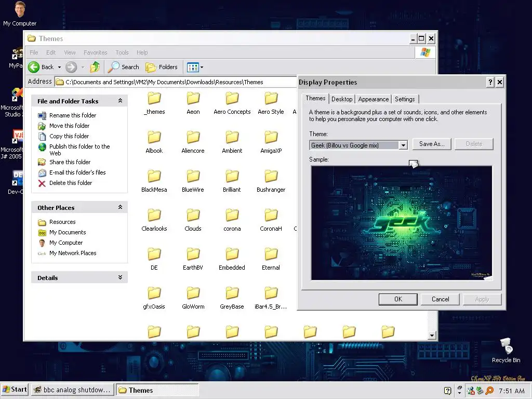
Task: Switch to the Appearance tab
Action: (373, 99)
